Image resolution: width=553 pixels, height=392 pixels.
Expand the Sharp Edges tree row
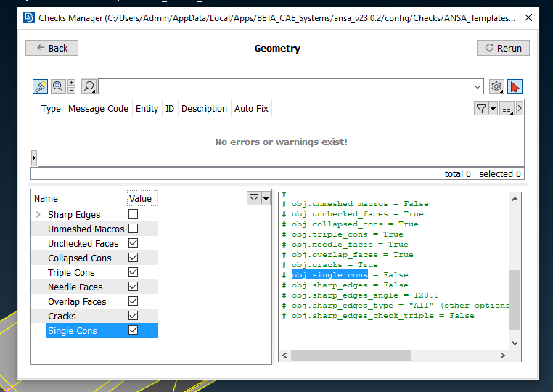[x=38, y=215]
